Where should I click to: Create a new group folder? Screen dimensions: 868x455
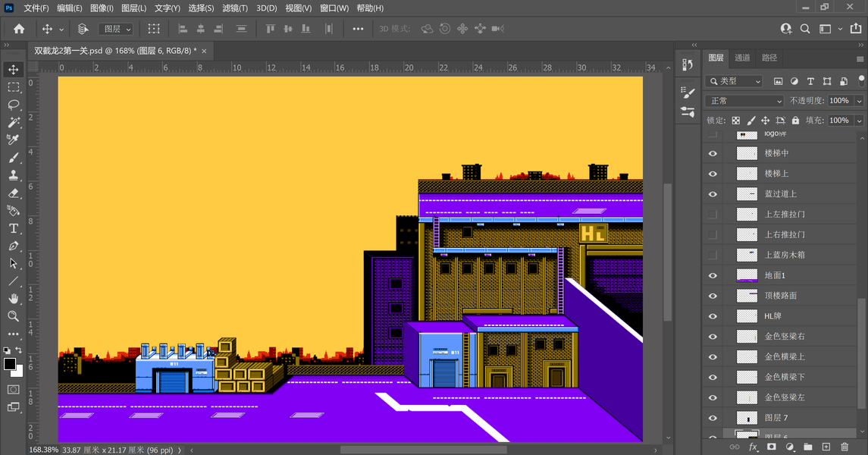click(x=807, y=447)
